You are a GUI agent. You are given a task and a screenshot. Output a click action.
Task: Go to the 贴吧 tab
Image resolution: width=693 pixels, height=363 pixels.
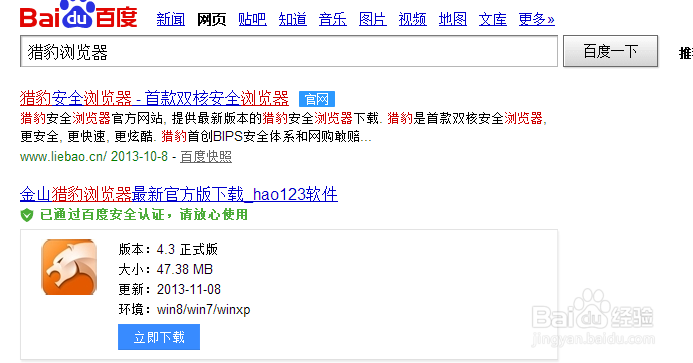coord(252,19)
